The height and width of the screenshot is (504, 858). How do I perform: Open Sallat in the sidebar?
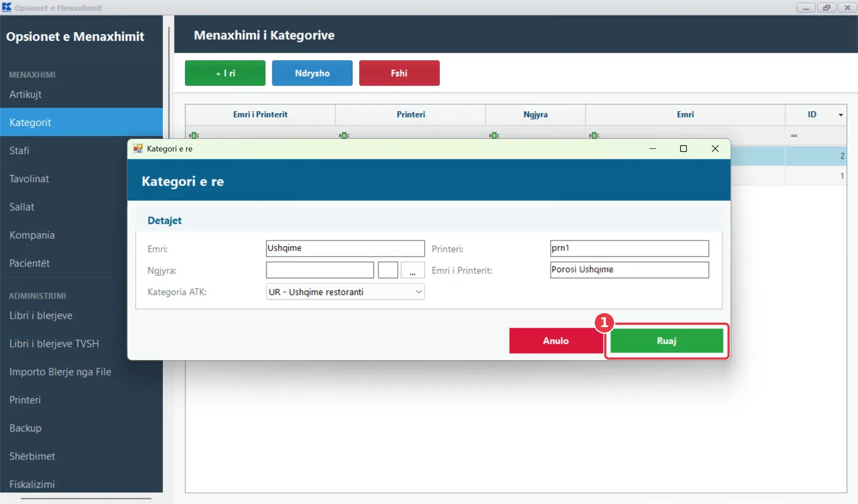click(x=63, y=207)
